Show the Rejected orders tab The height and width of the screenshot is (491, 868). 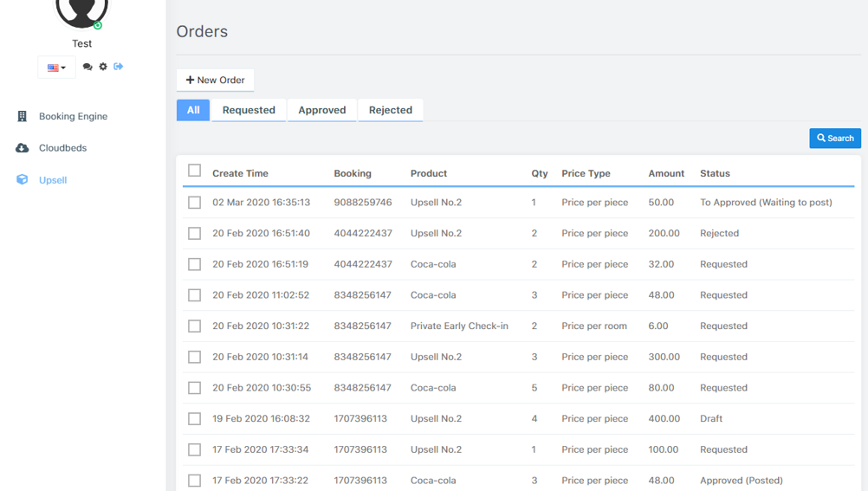(x=390, y=110)
